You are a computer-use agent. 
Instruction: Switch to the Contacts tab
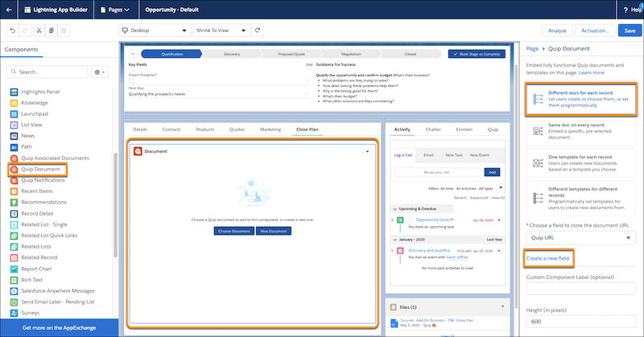point(171,129)
